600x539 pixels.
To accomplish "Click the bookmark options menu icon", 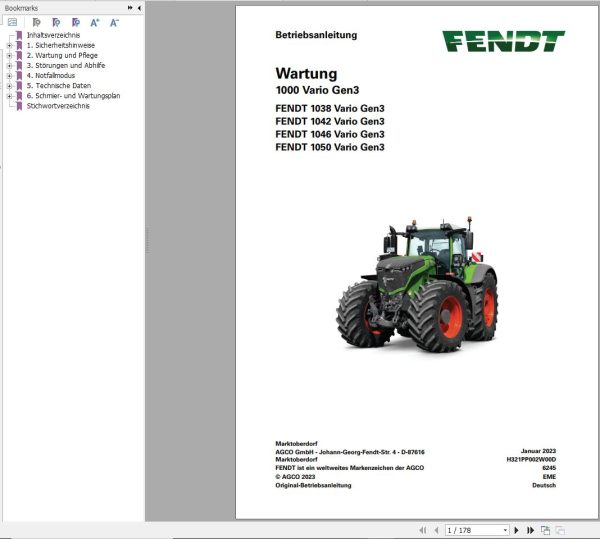I will 13,22.
